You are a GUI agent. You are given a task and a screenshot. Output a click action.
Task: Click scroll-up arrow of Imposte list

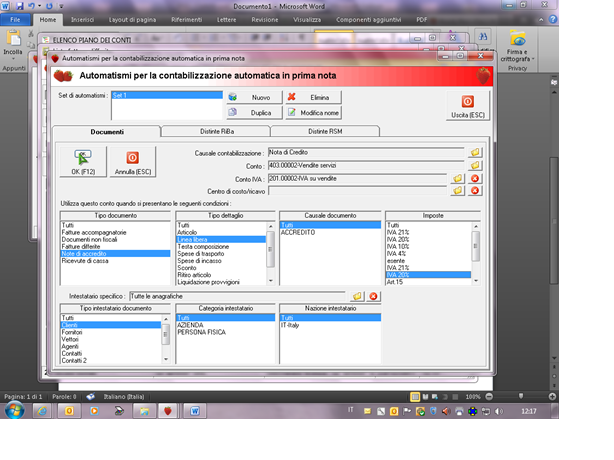[x=476, y=226]
